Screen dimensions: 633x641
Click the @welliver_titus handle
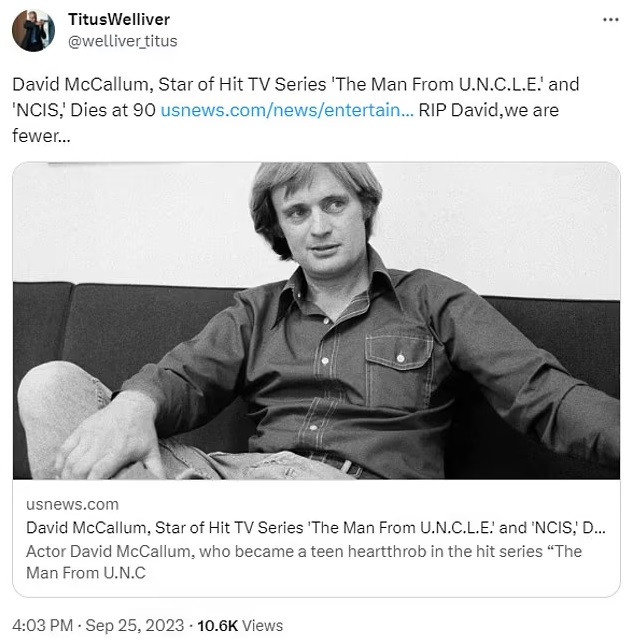pos(122,41)
